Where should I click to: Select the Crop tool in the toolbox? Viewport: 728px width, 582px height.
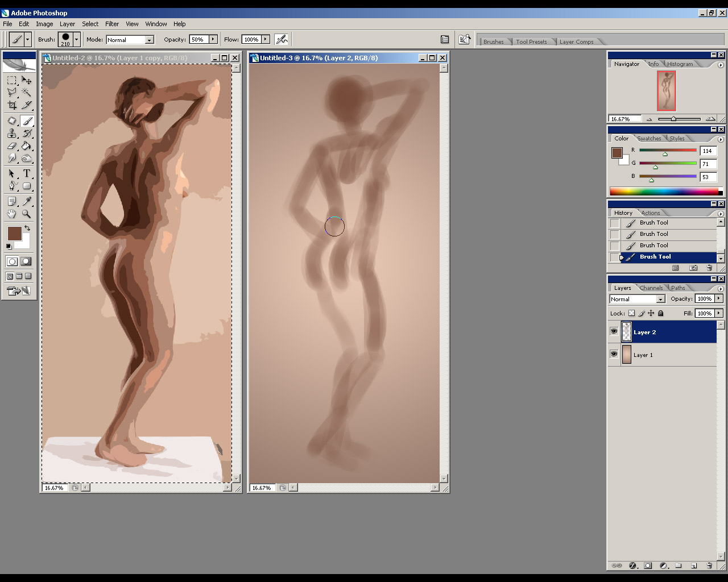12,105
